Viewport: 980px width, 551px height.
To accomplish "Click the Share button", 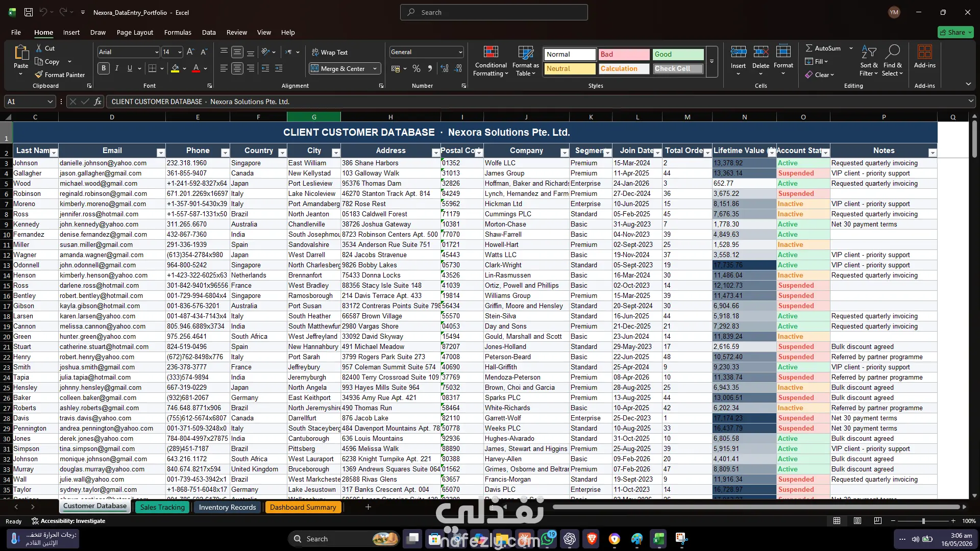I will tap(955, 32).
